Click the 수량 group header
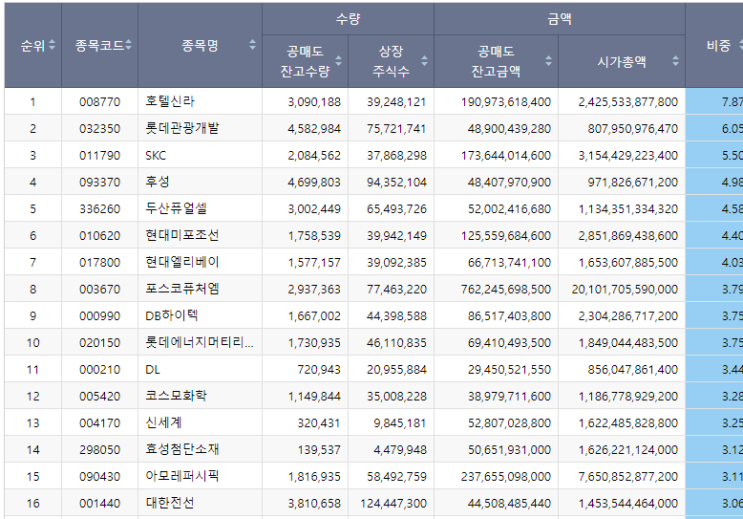The height and width of the screenshot is (519, 743). (x=348, y=19)
